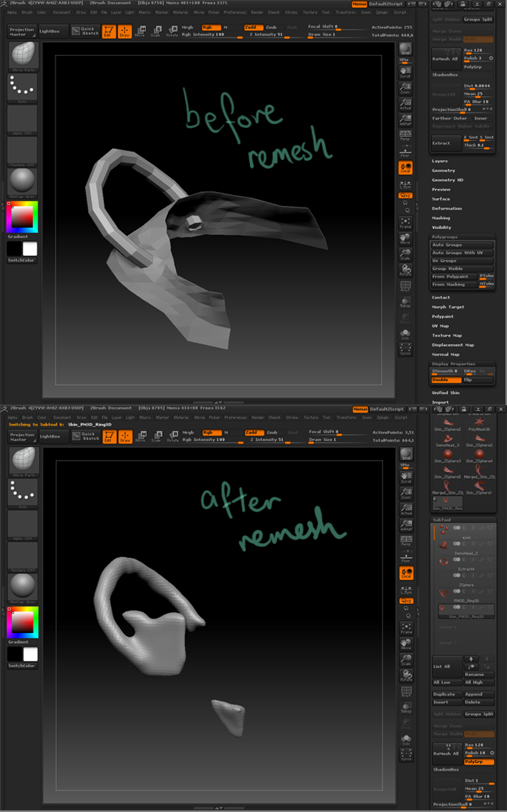This screenshot has height=812, width=507.
Task: Click ReMesh All button in top screenshot
Action: (x=445, y=58)
